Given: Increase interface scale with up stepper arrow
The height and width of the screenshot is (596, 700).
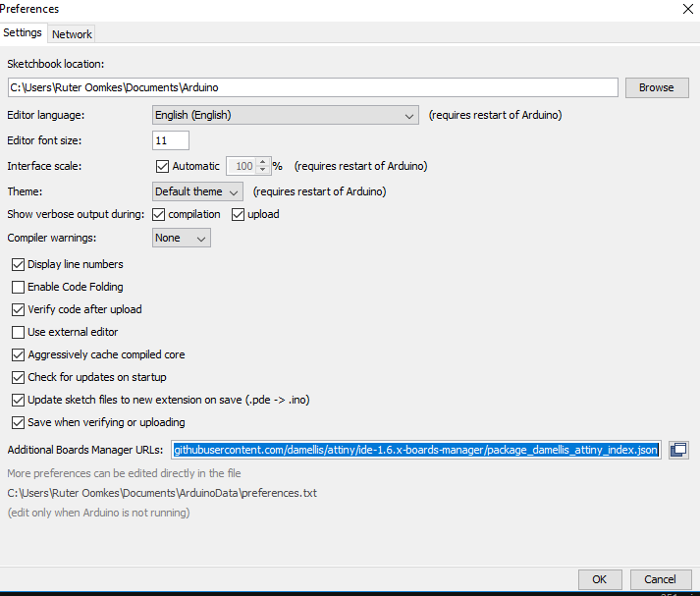Looking at the screenshot, I should click(x=262, y=162).
